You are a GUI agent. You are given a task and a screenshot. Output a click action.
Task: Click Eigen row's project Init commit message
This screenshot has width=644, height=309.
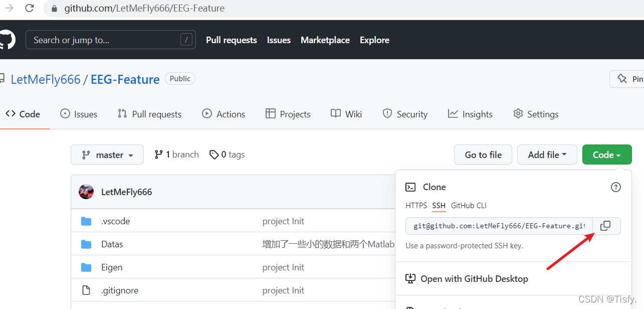[x=283, y=267]
